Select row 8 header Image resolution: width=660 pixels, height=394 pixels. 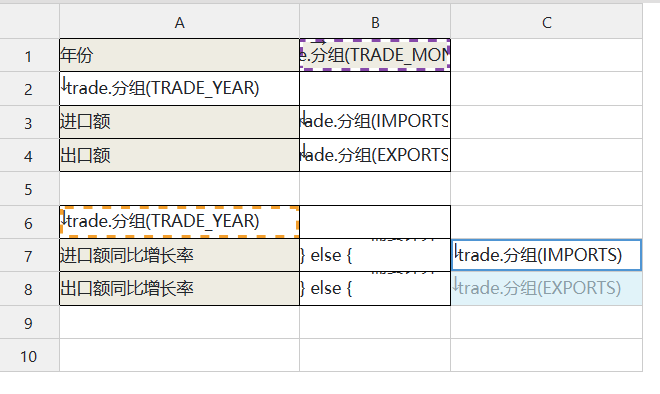tap(29, 289)
